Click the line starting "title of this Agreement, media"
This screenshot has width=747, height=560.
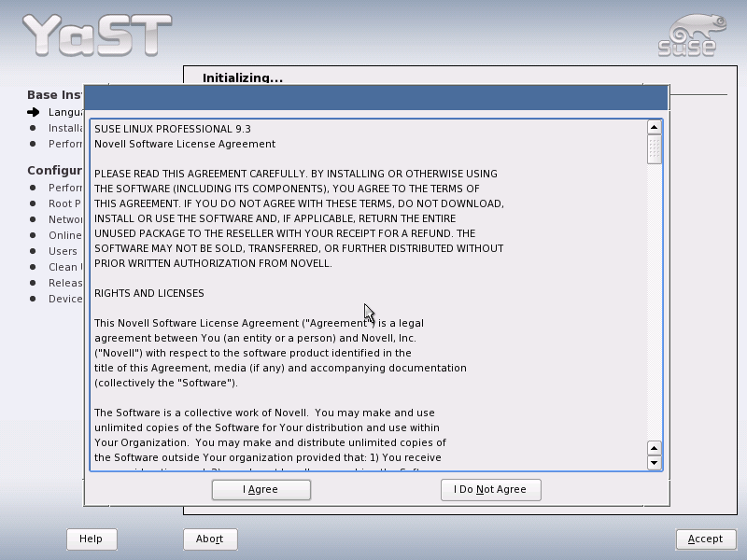tap(280, 368)
